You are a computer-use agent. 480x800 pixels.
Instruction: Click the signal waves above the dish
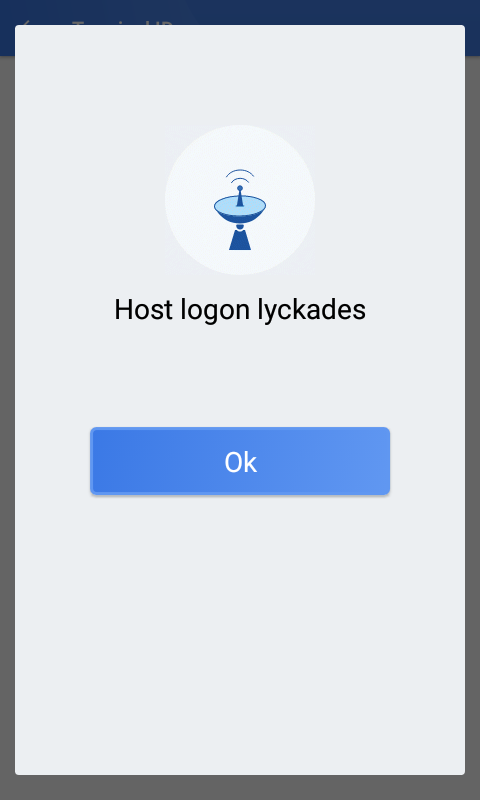240,176
